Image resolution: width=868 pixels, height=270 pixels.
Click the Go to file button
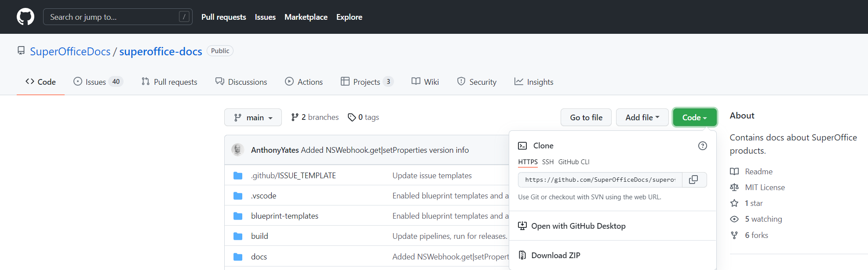click(x=586, y=117)
